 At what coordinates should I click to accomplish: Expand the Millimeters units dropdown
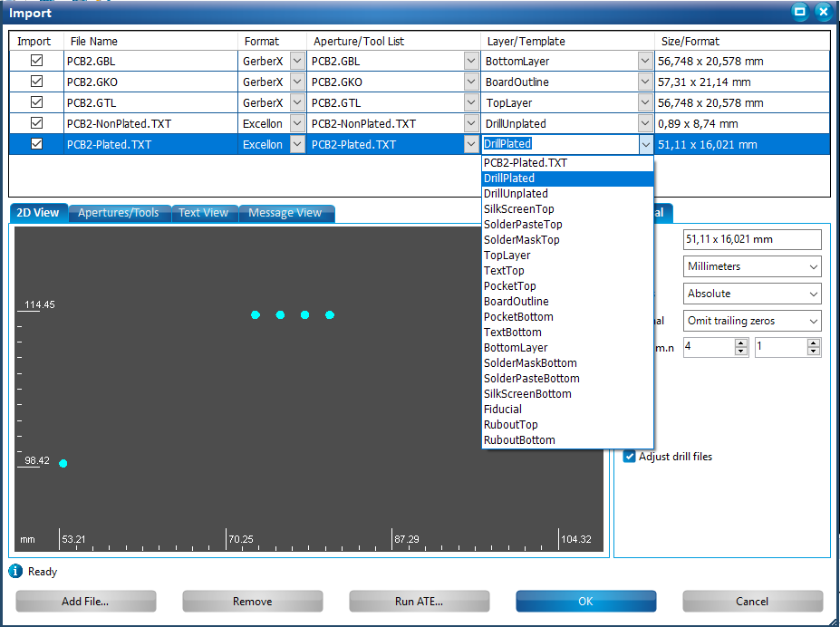[x=751, y=266]
